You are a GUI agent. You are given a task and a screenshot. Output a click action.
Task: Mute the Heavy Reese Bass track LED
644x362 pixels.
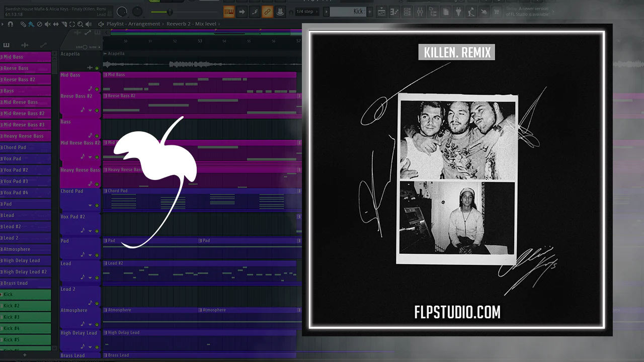pos(97,184)
